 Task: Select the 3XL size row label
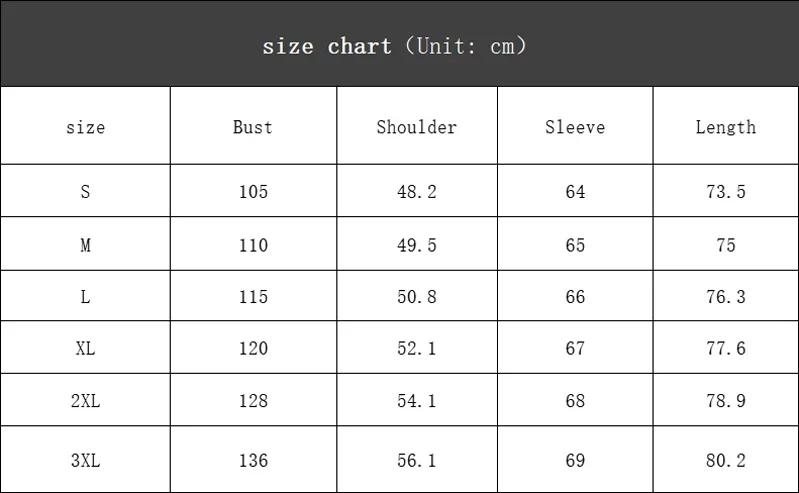click(x=85, y=461)
